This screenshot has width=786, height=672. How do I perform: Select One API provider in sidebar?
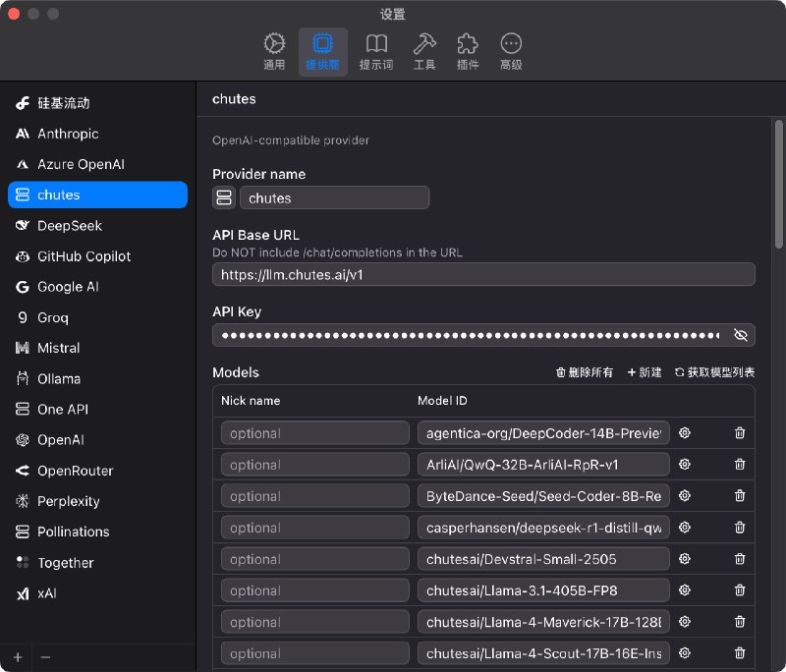tap(97, 410)
